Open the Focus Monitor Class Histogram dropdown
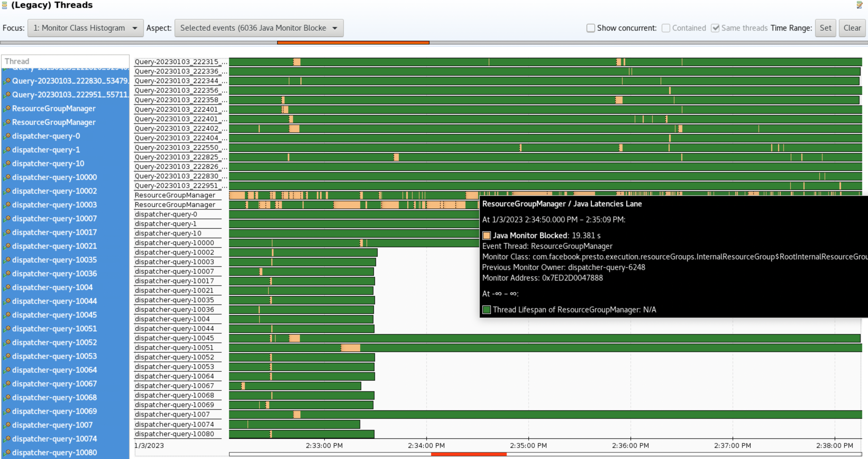 point(86,28)
